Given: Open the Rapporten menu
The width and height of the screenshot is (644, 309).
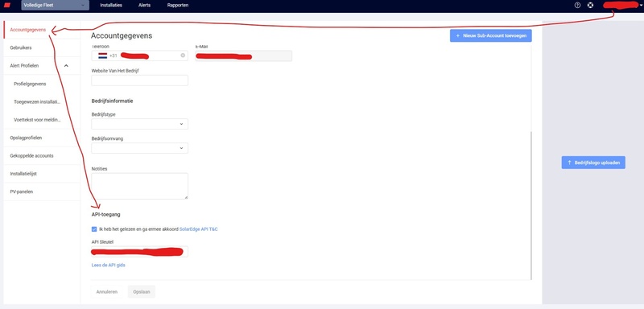Looking at the screenshot, I should (x=178, y=6).
